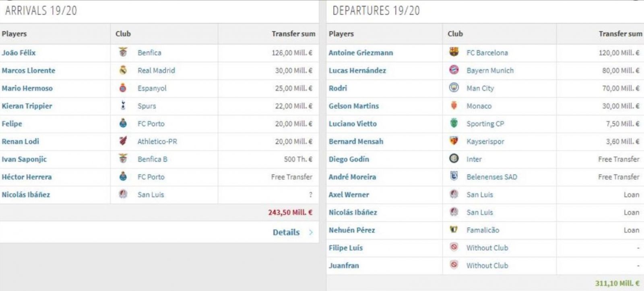The image size is (644, 291).
Task: Open the Details link under arrivals
Action: click(286, 232)
